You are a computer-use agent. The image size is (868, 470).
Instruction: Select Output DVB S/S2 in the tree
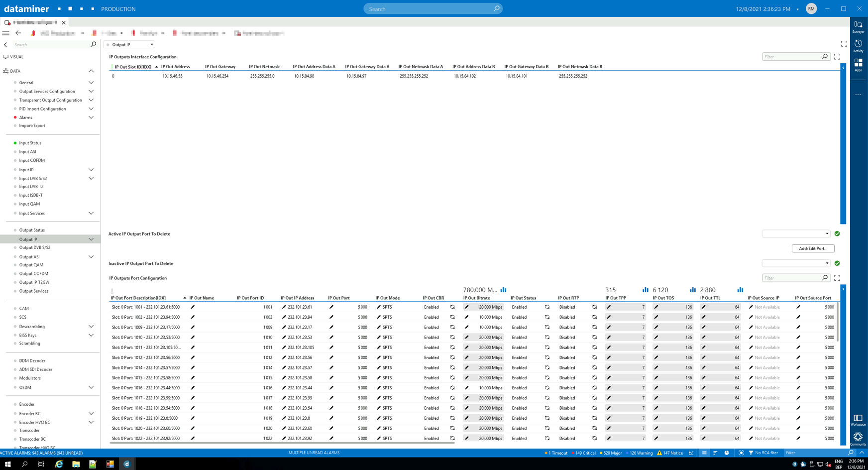[x=34, y=247]
